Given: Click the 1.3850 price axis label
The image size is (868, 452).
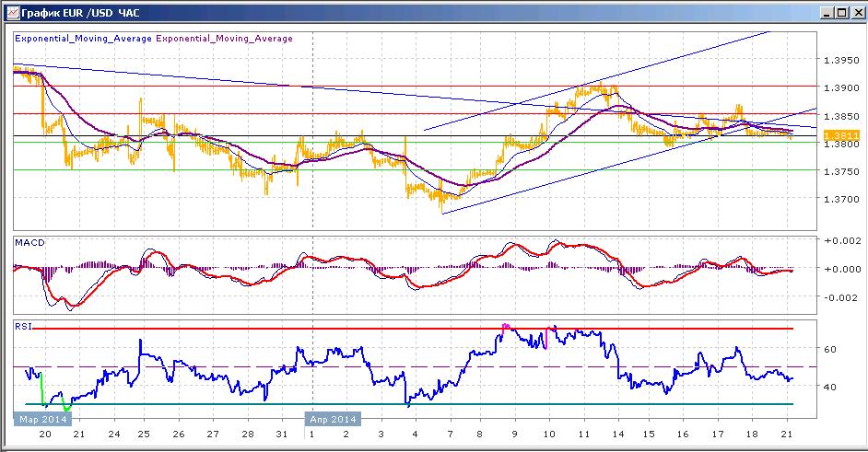Looking at the screenshot, I should click(841, 117).
